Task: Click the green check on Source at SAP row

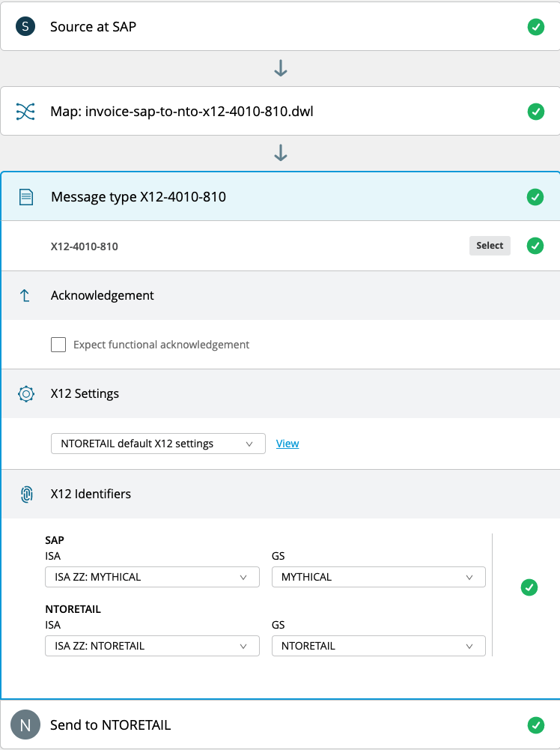Action: coord(535,27)
